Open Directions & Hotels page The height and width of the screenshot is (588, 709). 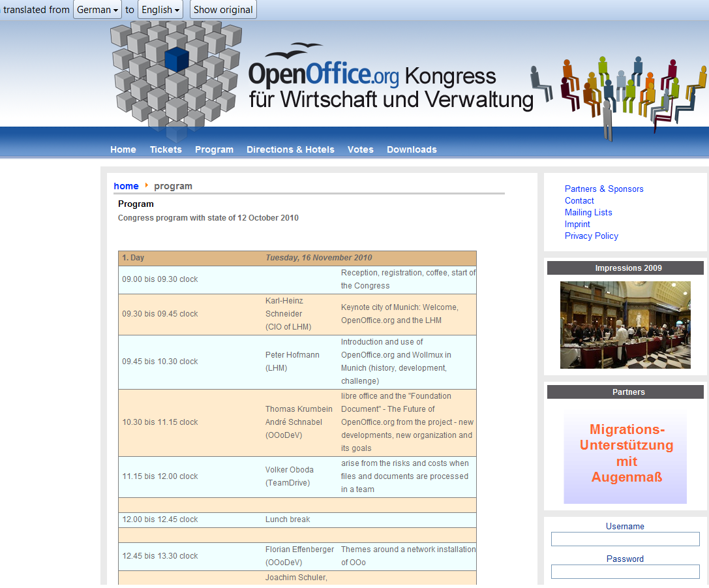point(290,149)
